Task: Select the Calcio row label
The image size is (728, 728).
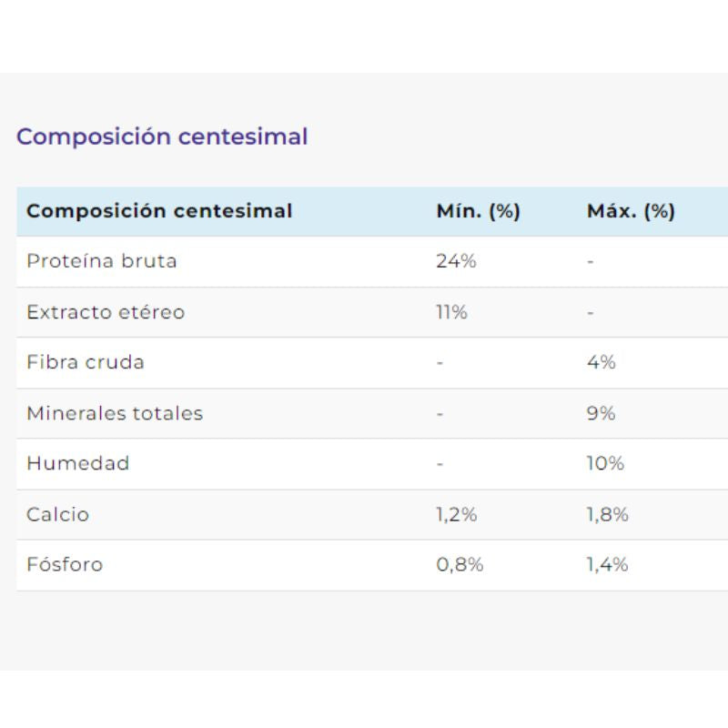Action: (x=58, y=514)
